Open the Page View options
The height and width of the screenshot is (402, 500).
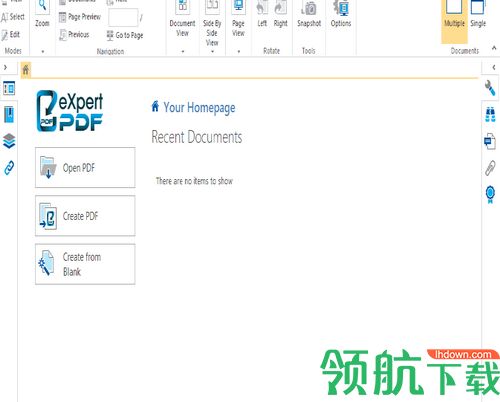[238, 18]
